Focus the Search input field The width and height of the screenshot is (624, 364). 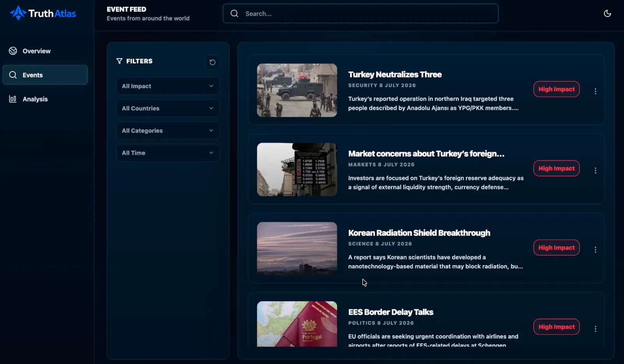pyautogui.click(x=360, y=14)
